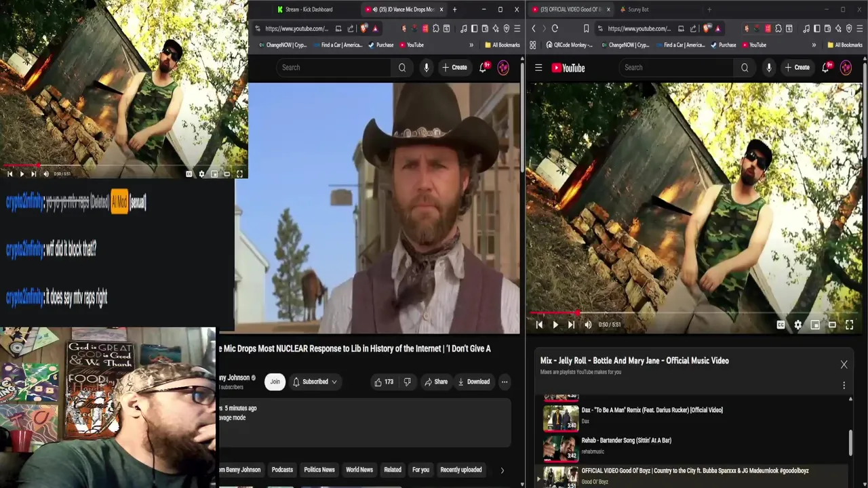Seek on the top-left overlay video progress bar
The height and width of the screenshot is (488, 868).
(x=123, y=165)
